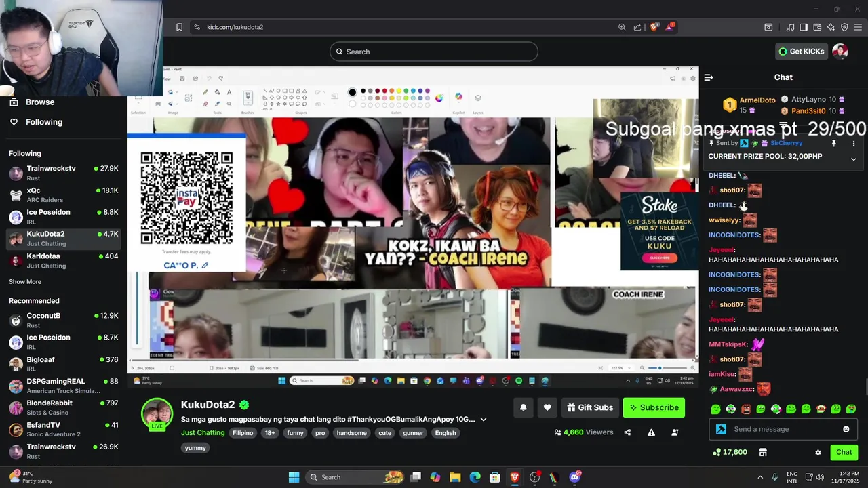The width and height of the screenshot is (868, 488).
Task: Open the browser hamburger menu
Action: [858, 27]
